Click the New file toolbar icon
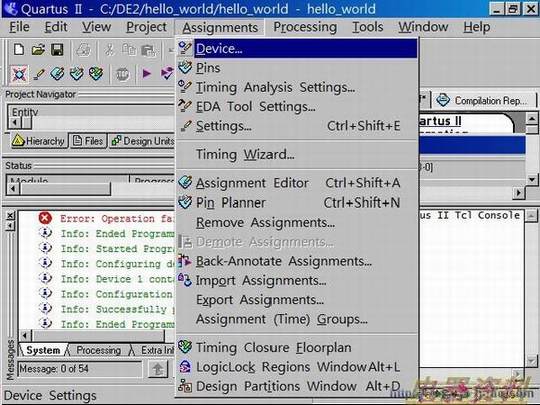The image size is (540, 405). [x=19, y=50]
